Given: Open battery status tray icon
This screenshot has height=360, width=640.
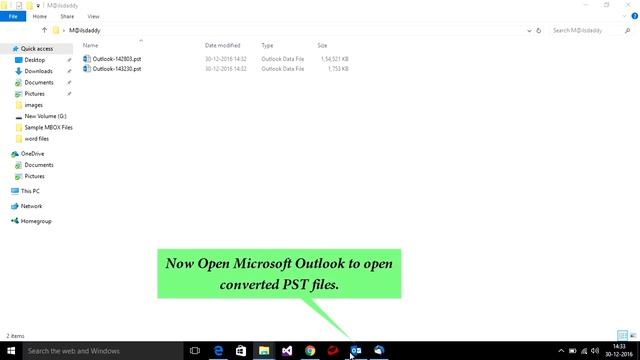Looking at the screenshot, I should coord(573,351).
